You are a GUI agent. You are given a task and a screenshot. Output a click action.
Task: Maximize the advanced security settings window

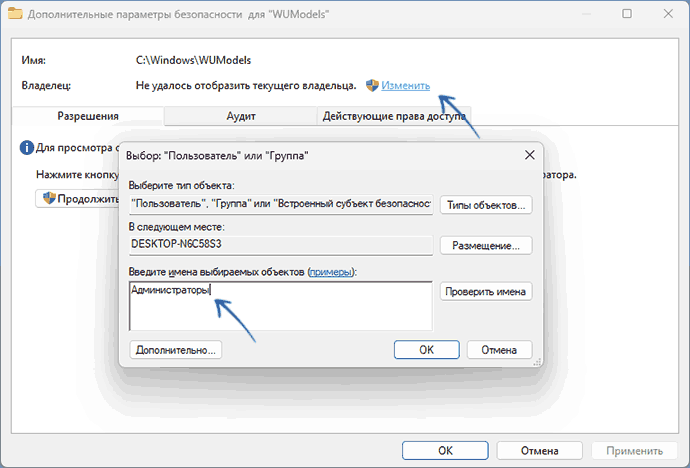(626, 15)
